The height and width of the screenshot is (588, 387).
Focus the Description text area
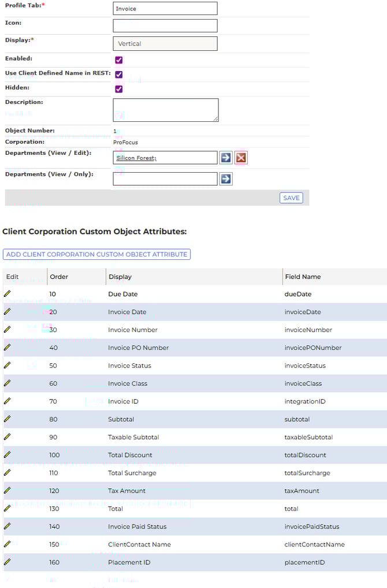coord(165,110)
